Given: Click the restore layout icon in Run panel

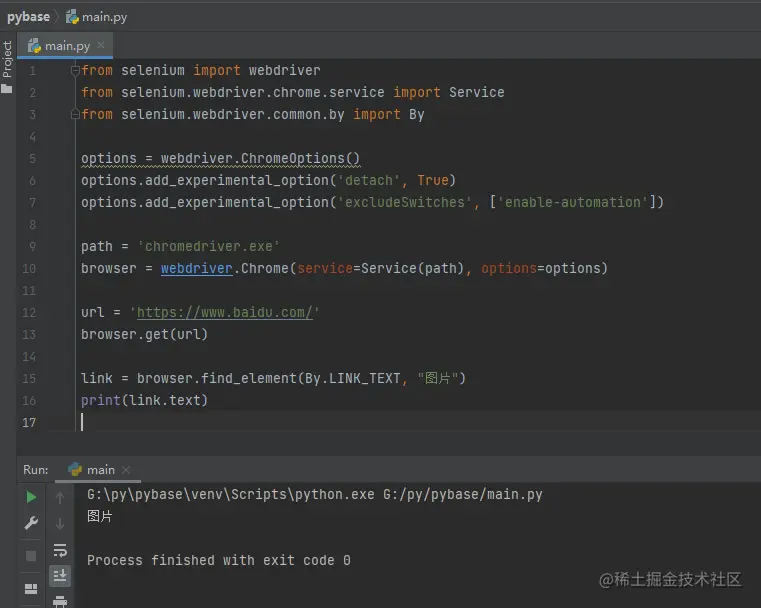Looking at the screenshot, I should click(x=31, y=589).
